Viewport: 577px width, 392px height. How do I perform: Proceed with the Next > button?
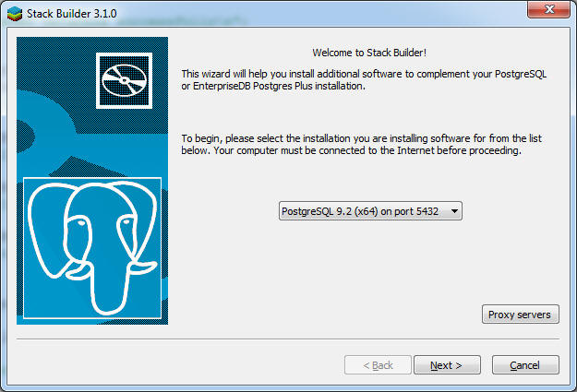point(447,364)
